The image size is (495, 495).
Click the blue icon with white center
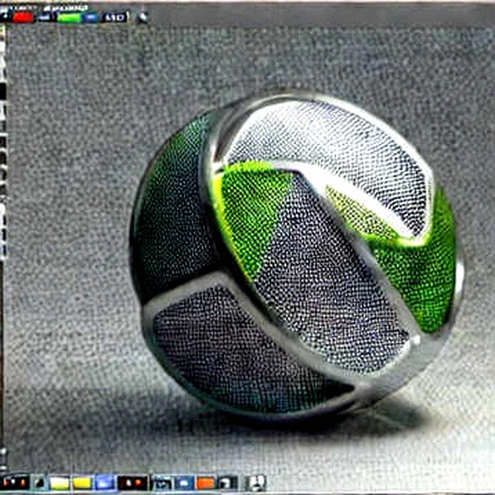[x=185, y=483]
